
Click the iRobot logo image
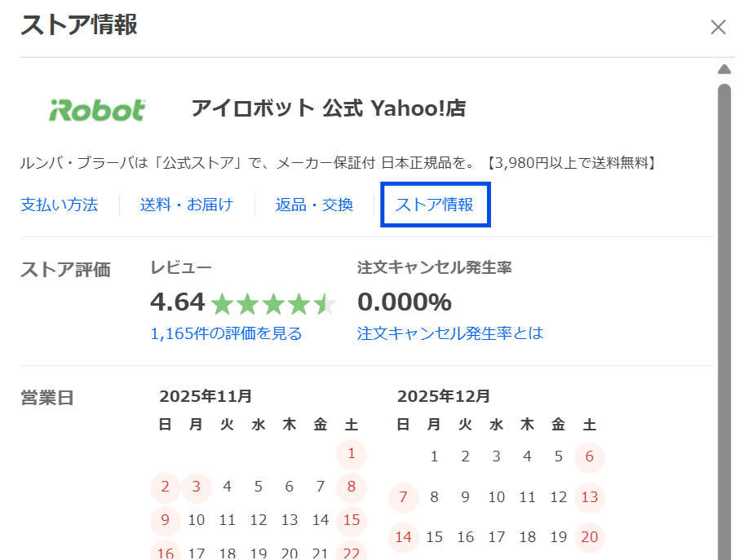(97, 109)
